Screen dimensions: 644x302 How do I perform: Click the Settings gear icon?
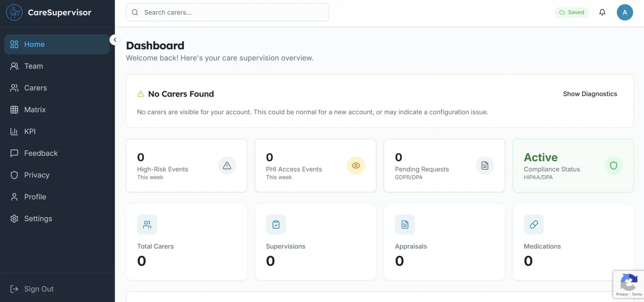[x=14, y=219]
